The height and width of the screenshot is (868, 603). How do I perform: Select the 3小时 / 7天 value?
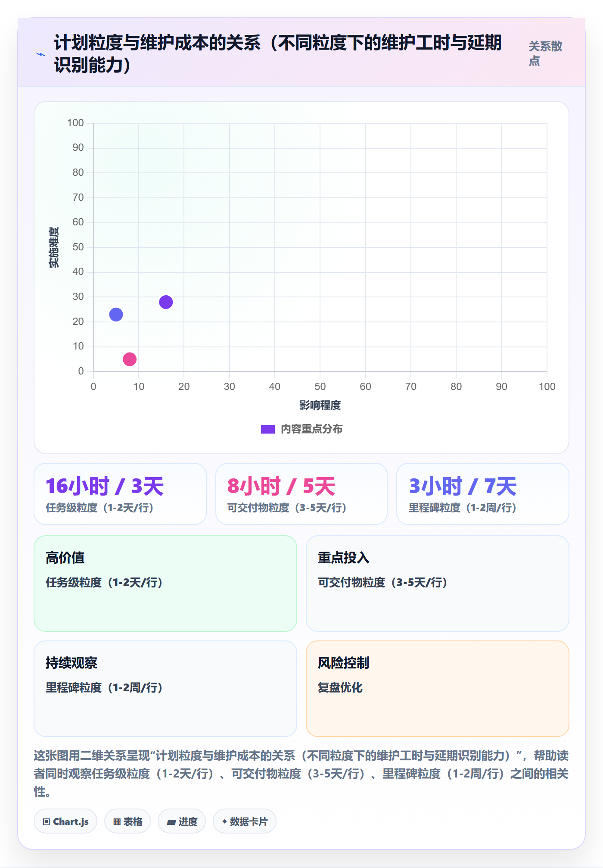pyautogui.click(x=463, y=486)
